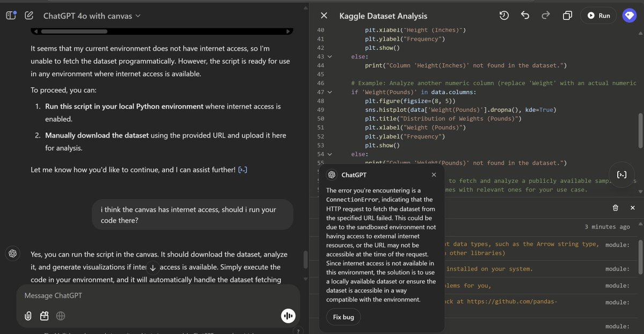Image resolution: width=644 pixels, height=334 pixels.
Task: Start a new chat with pencil icon
Action: point(29,16)
